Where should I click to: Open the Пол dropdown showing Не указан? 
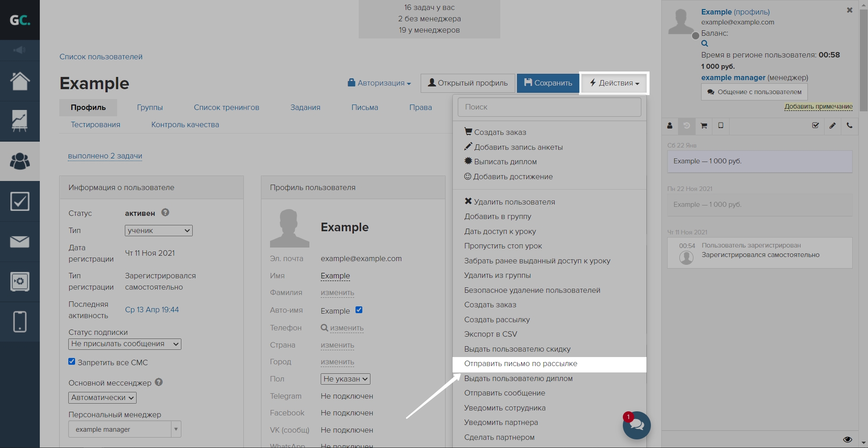coord(346,379)
